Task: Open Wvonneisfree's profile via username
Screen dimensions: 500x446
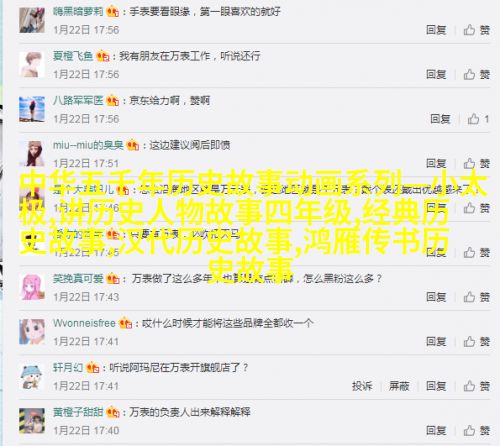Action: point(84,323)
